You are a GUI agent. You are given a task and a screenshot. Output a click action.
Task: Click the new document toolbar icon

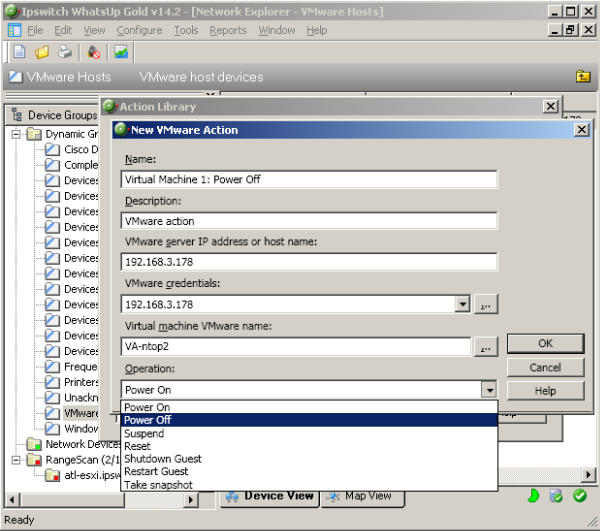pyautogui.click(x=19, y=52)
